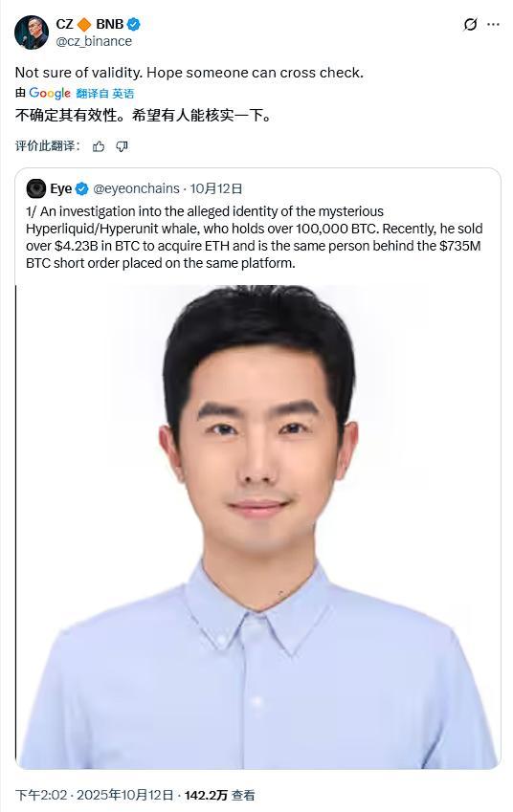Image resolution: width=513 pixels, height=812 pixels.
Task: Click the Eye display name
Action: tap(61, 188)
